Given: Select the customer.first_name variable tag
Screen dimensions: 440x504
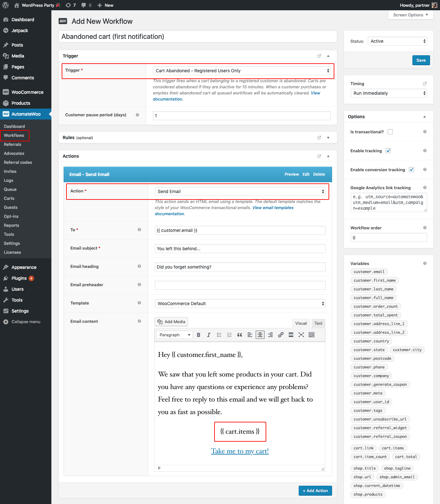Looking at the screenshot, I should click(x=374, y=280).
